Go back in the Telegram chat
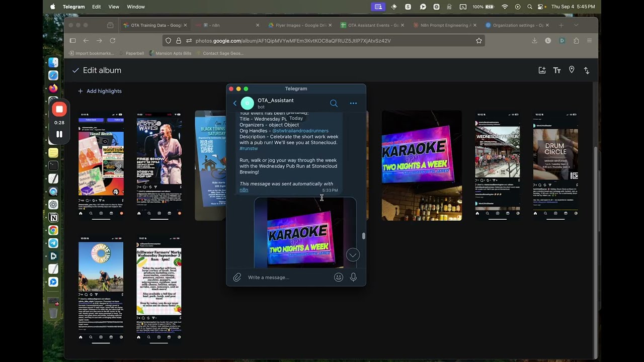This screenshot has height=362, width=644. pos(234,103)
